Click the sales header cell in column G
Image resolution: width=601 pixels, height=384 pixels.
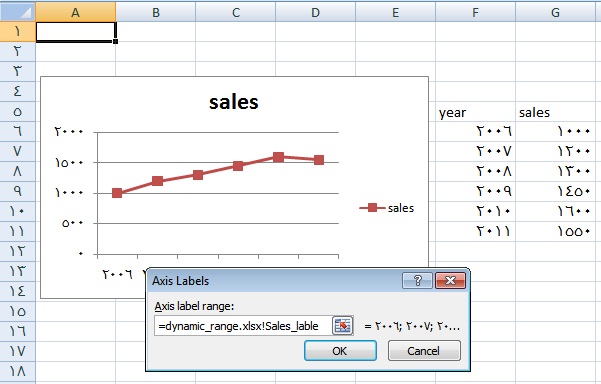555,112
